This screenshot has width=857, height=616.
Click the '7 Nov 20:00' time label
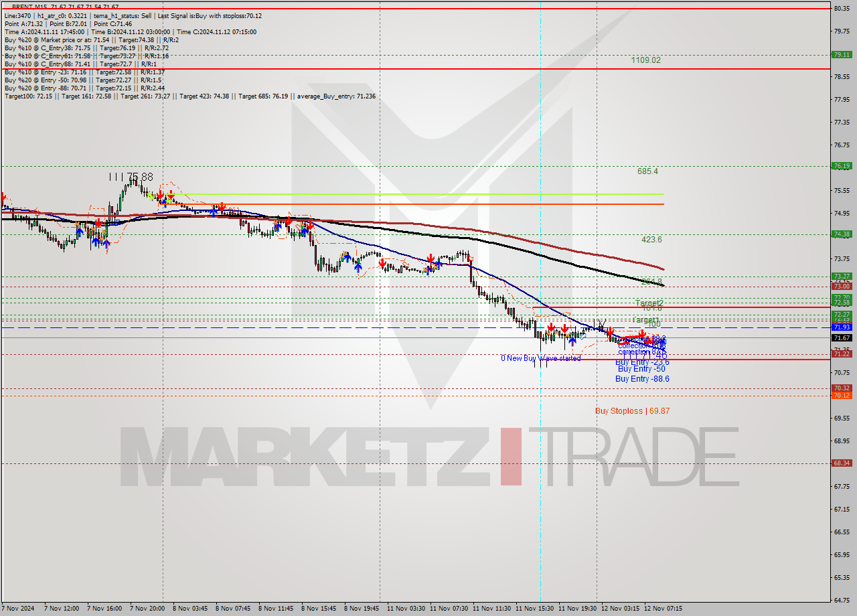click(149, 609)
